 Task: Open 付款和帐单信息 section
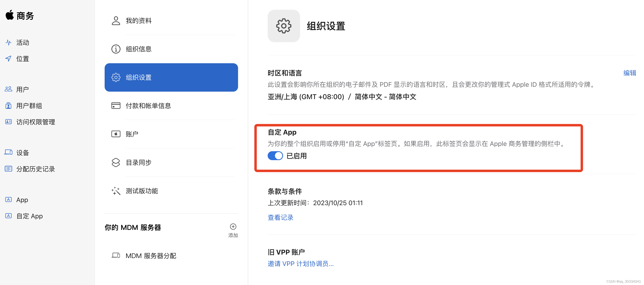click(x=148, y=106)
